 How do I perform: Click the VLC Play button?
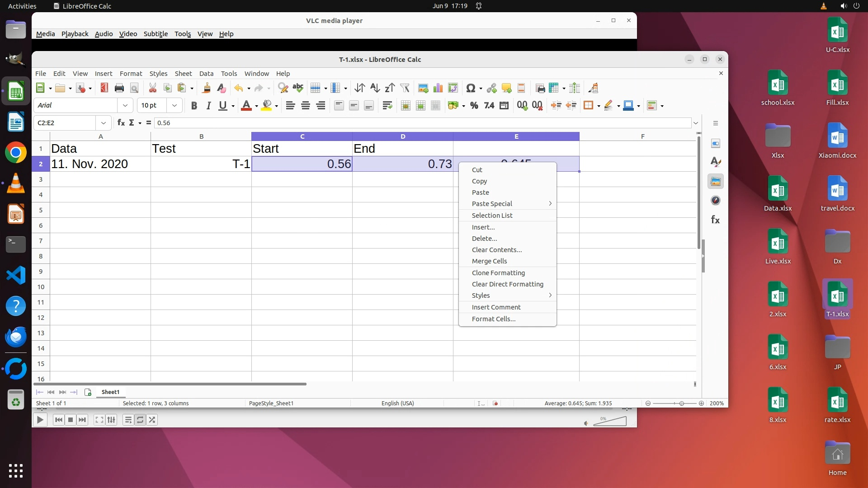pyautogui.click(x=40, y=420)
